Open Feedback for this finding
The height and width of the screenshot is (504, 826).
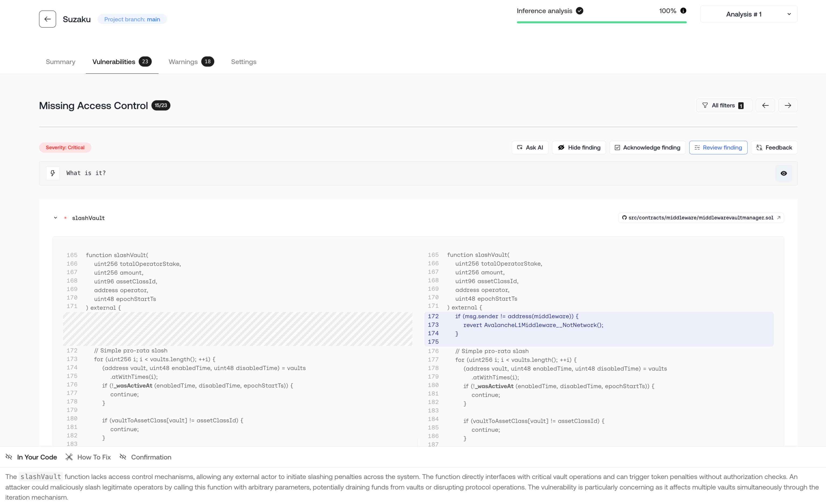coord(774,148)
